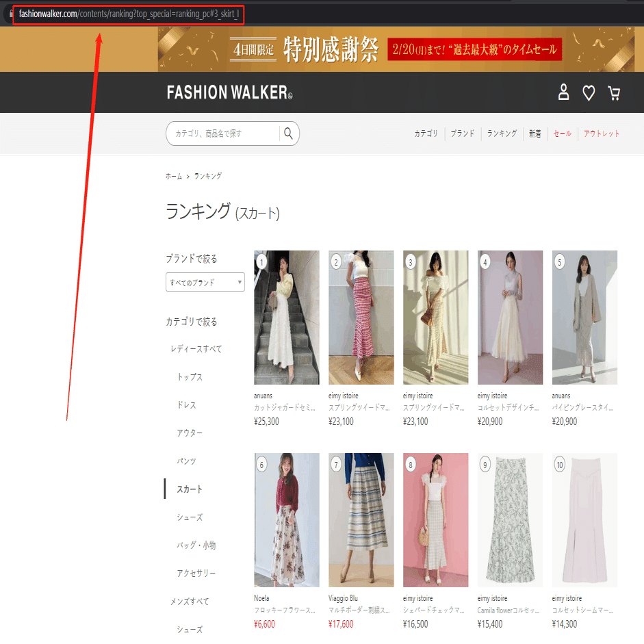Click the Viaggio Blu brand name
This screenshot has width=644, height=644.
point(343,598)
